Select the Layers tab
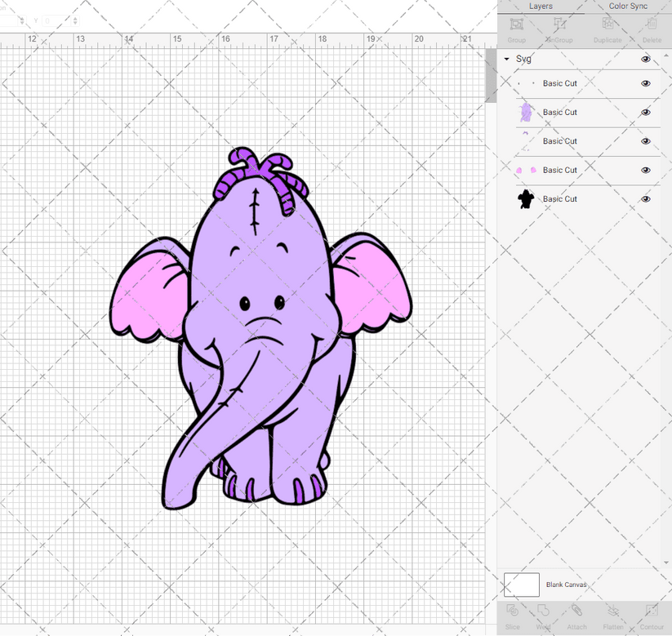This screenshot has width=672, height=636. pos(541,6)
